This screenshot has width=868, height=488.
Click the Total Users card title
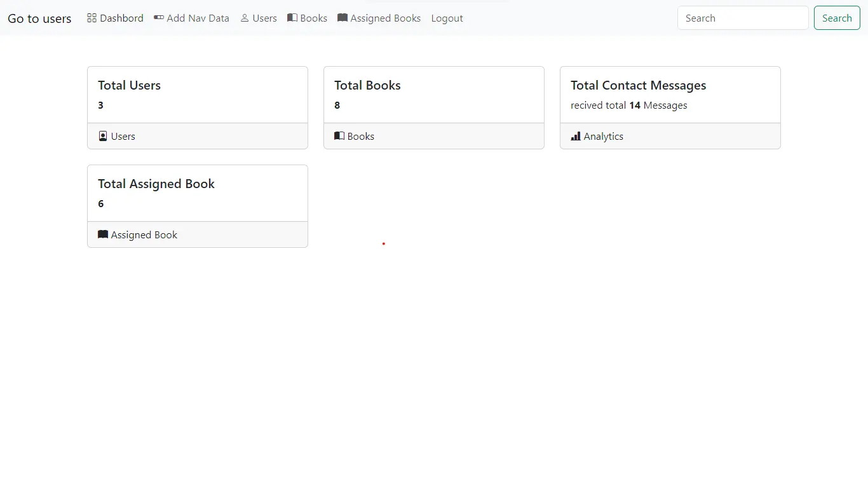point(129,85)
